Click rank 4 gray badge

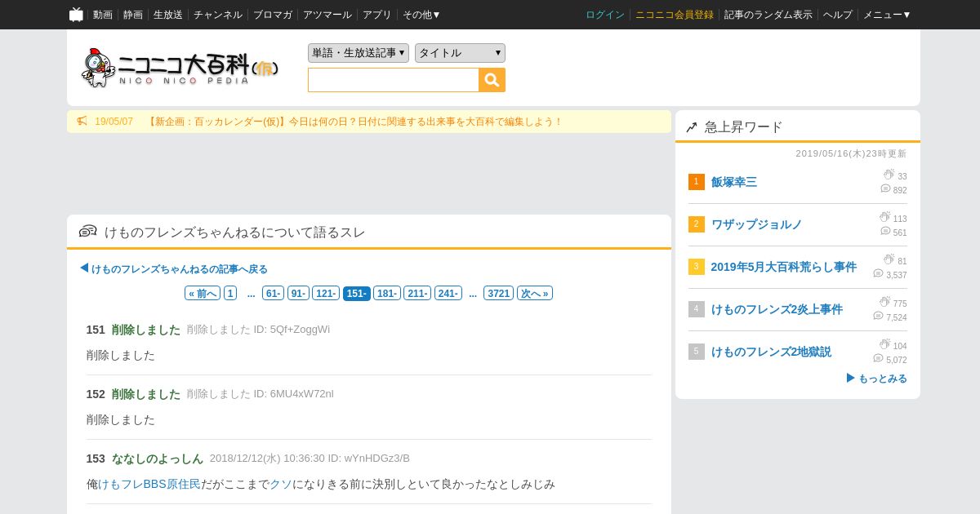[x=696, y=309]
